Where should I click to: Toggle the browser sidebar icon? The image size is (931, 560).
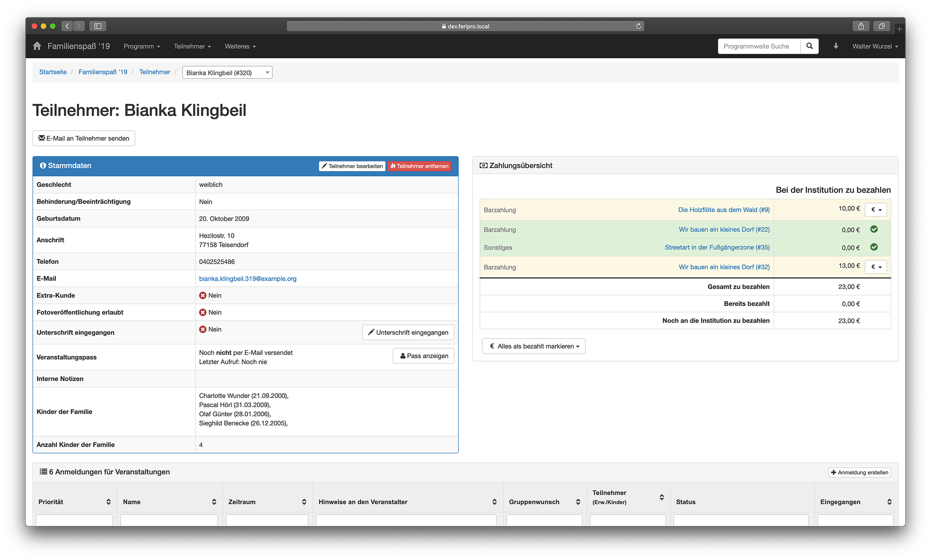(x=98, y=26)
